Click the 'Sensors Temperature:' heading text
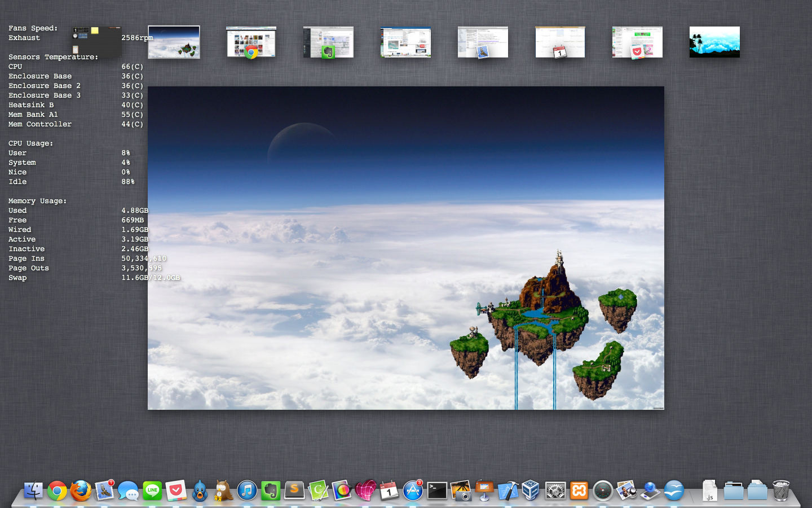 (53, 57)
